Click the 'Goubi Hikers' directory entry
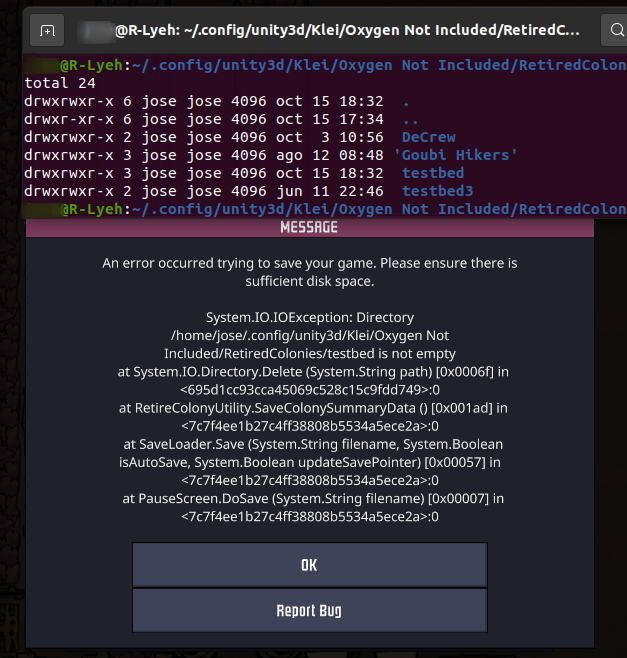 point(455,155)
